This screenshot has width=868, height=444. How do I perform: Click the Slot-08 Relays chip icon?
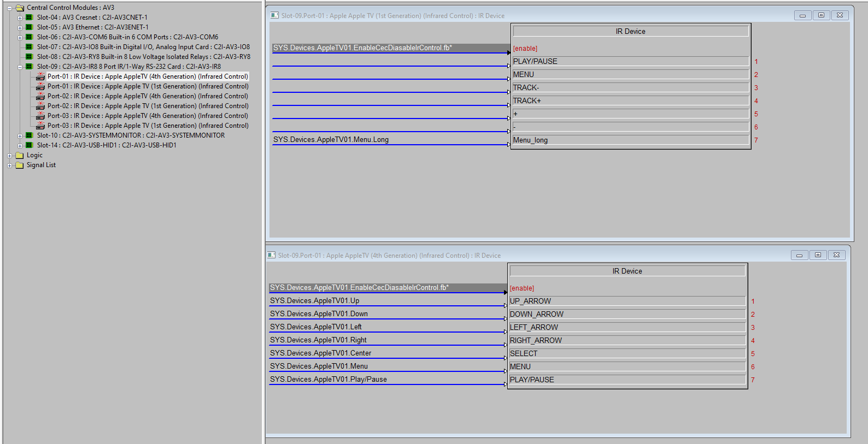click(x=30, y=57)
